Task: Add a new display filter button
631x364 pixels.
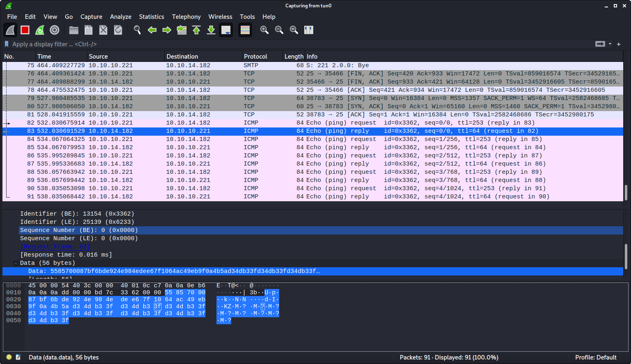Action: (618, 44)
